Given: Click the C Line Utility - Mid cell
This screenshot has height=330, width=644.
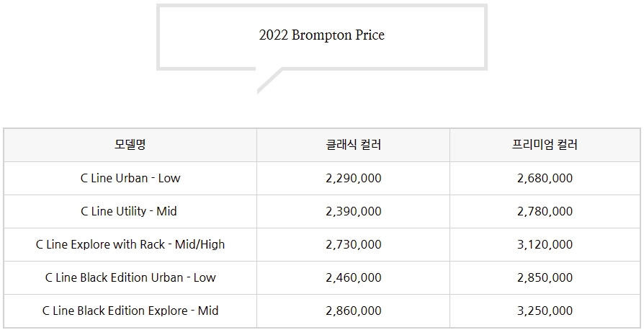Looking at the screenshot, I should [x=130, y=211].
